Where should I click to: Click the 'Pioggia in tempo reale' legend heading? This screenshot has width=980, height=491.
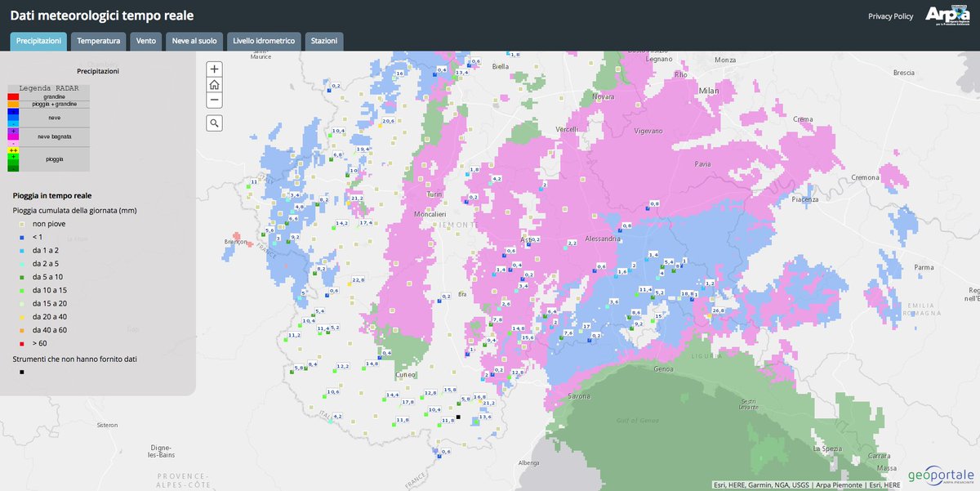click(52, 195)
